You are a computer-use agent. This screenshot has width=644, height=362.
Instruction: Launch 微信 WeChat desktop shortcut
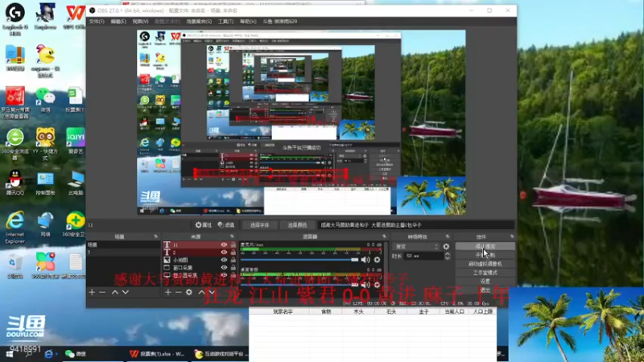point(45,100)
